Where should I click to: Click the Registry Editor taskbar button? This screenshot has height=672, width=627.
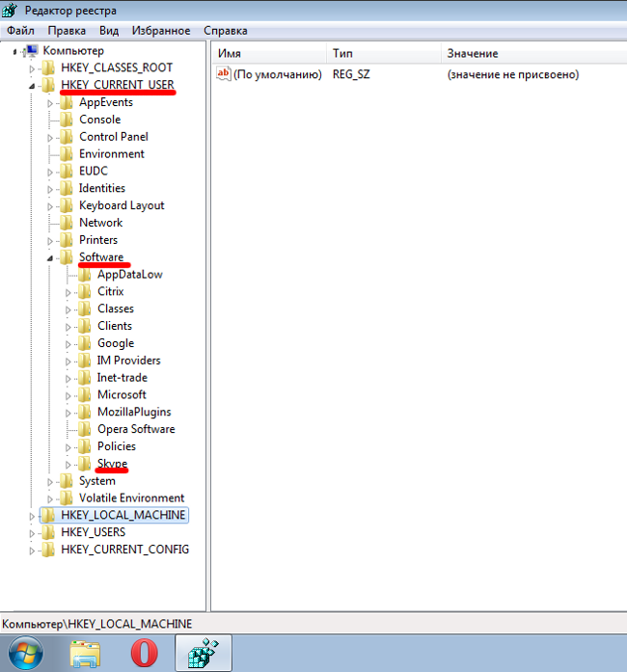(204, 653)
